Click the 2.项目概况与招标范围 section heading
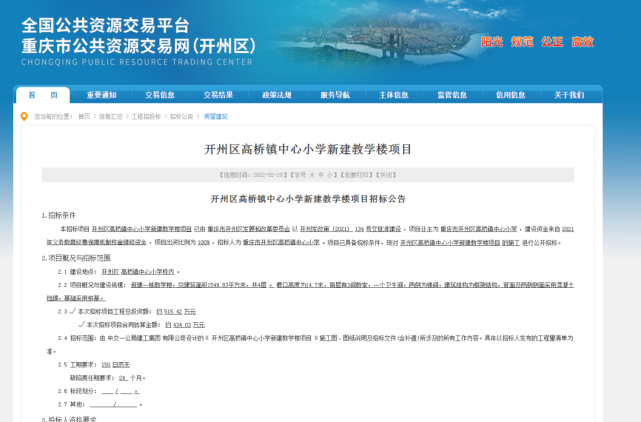641x422 pixels. tap(76, 258)
